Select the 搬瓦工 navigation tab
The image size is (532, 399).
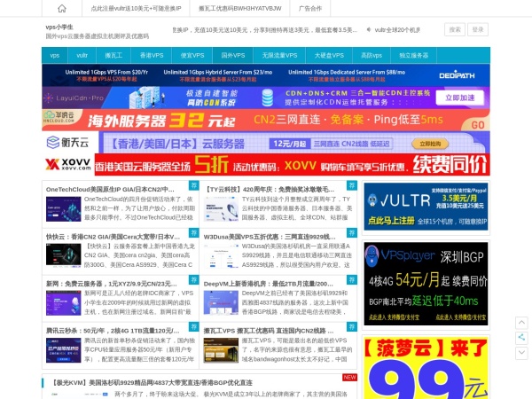[x=113, y=55]
